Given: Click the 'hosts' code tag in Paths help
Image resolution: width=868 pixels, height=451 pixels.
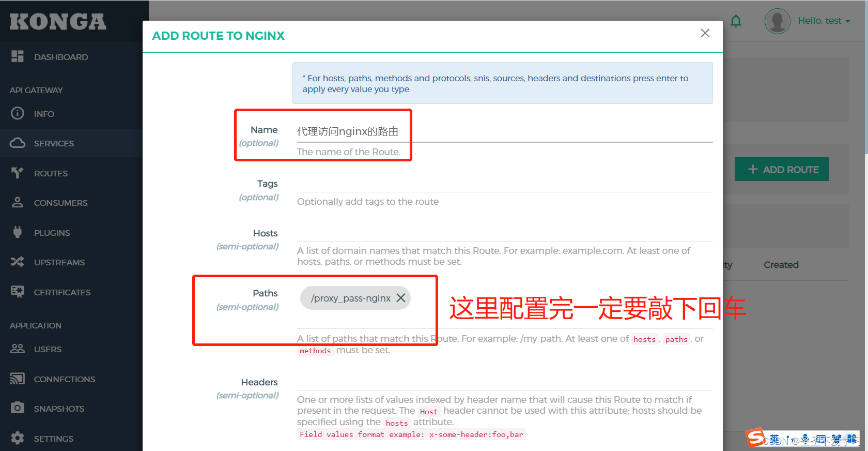Looking at the screenshot, I should (644, 339).
